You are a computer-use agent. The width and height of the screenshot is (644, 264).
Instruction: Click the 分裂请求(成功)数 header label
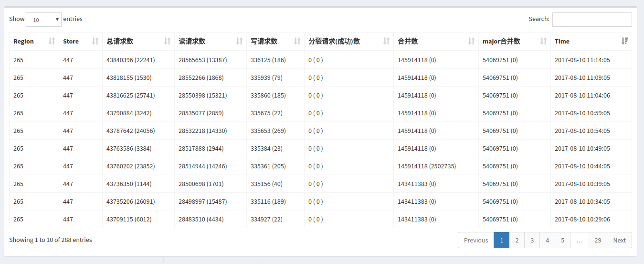[334, 41]
